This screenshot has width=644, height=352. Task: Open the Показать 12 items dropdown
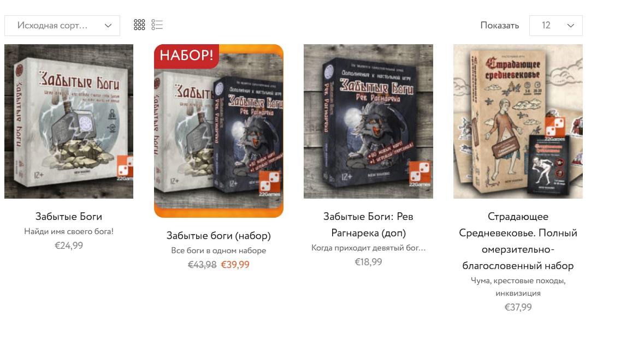556,26
